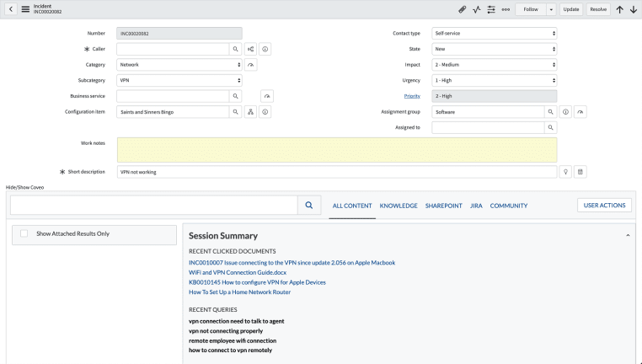Select the SHAREPOINT tab

(443, 206)
